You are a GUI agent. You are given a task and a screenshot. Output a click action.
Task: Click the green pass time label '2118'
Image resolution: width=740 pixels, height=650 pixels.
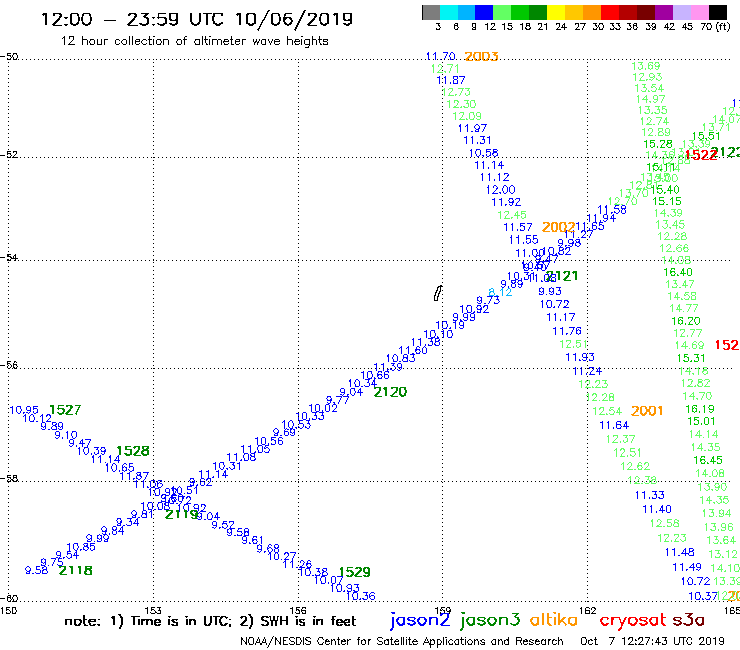click(76, 570)
